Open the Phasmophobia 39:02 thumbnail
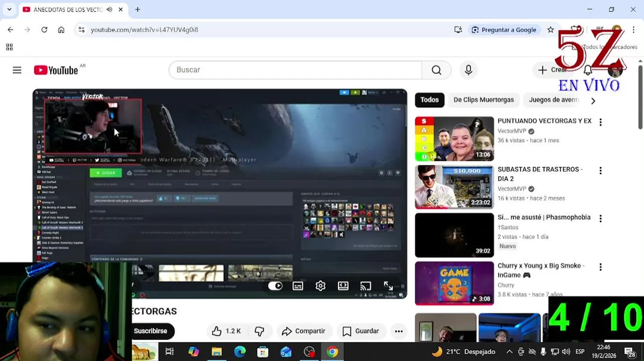The height and width of the screenshot is (361, 644). [x=454, y=235]
